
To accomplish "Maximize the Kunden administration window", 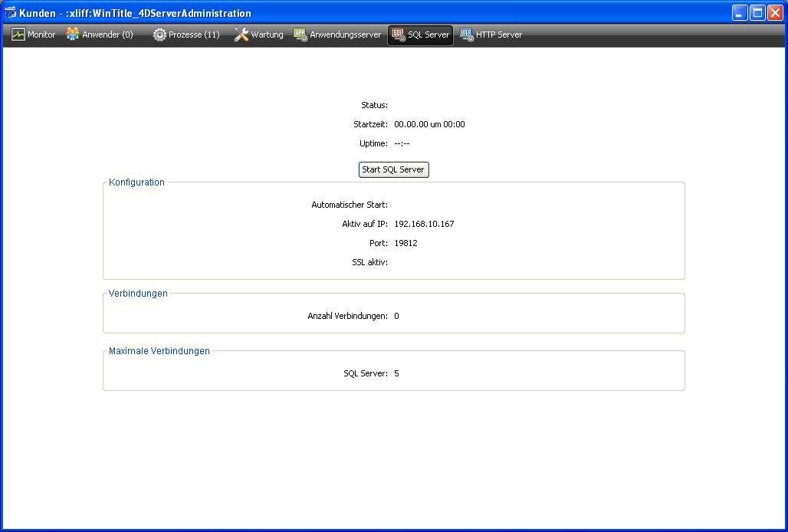I will (x=757, y=13).
